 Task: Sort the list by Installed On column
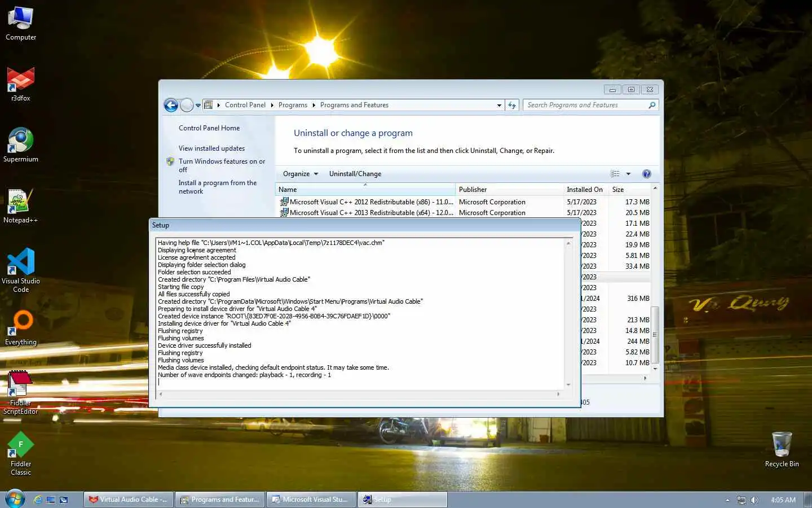(586, 190)
